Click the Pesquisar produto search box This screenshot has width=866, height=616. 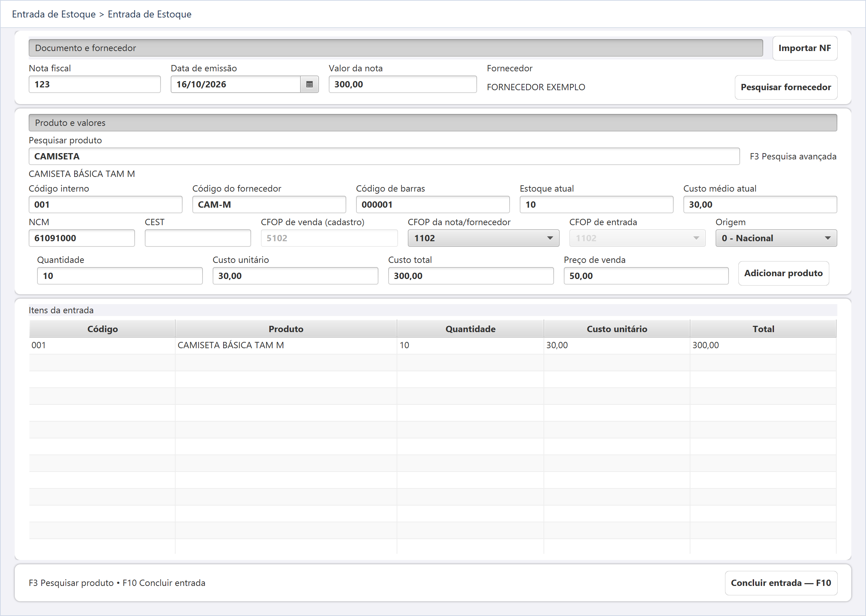coord(384,156)
